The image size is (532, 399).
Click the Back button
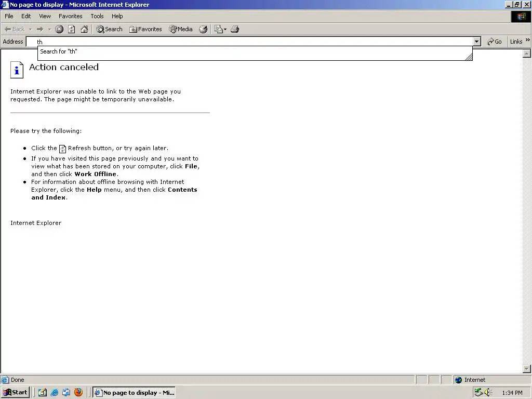(x=15, y=29)
